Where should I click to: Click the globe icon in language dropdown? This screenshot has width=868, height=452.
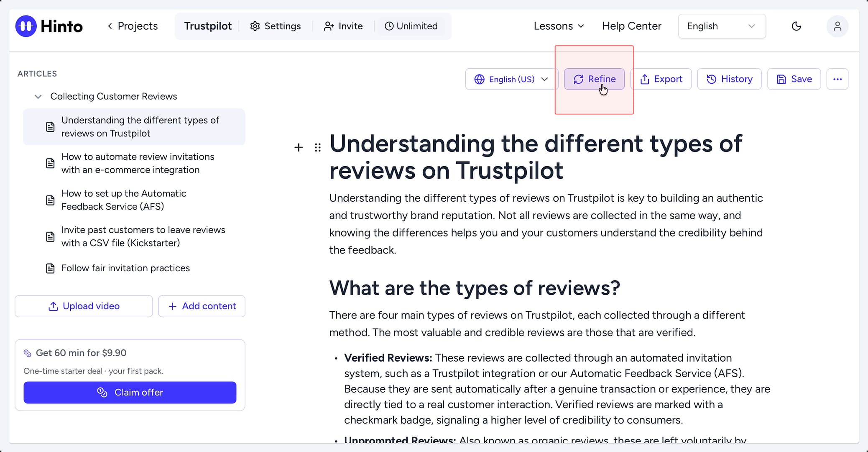point(480,79)
